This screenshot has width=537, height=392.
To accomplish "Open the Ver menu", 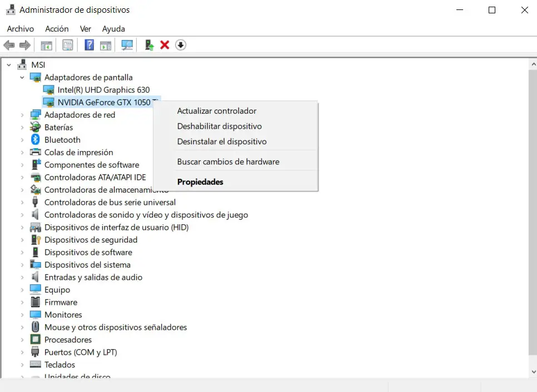I will 85,29.
